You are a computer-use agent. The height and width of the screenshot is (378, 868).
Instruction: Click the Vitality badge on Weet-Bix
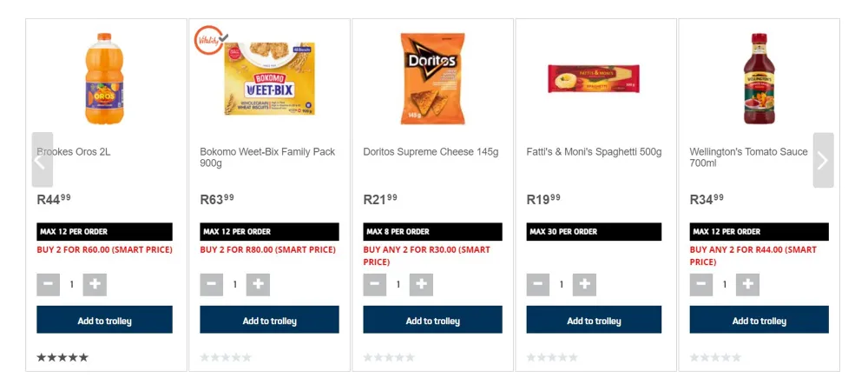click(210, 40)
